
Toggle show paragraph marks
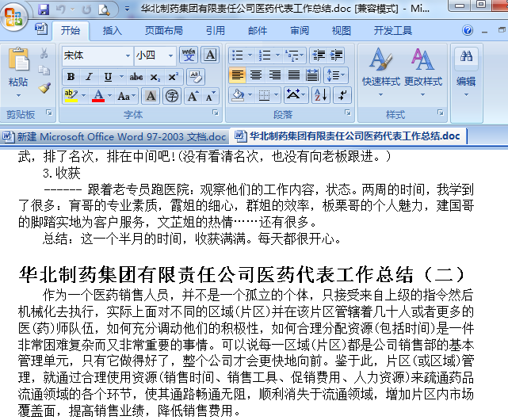click(x=342, y=95)
